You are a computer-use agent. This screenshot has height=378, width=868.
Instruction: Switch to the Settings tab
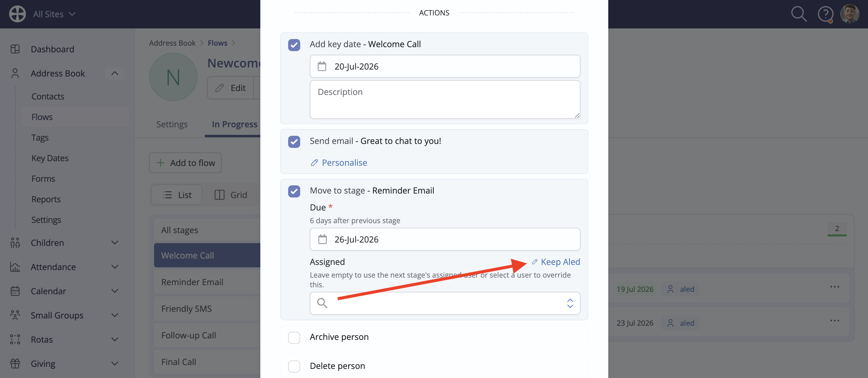pos(172,124)
